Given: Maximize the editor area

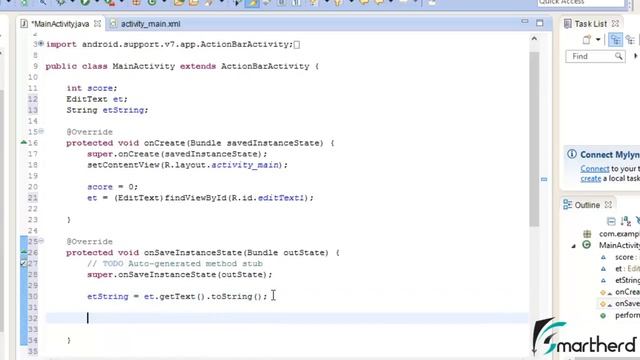Looking at the screenshot, I should pyautogui.click(x=540, y=23).
